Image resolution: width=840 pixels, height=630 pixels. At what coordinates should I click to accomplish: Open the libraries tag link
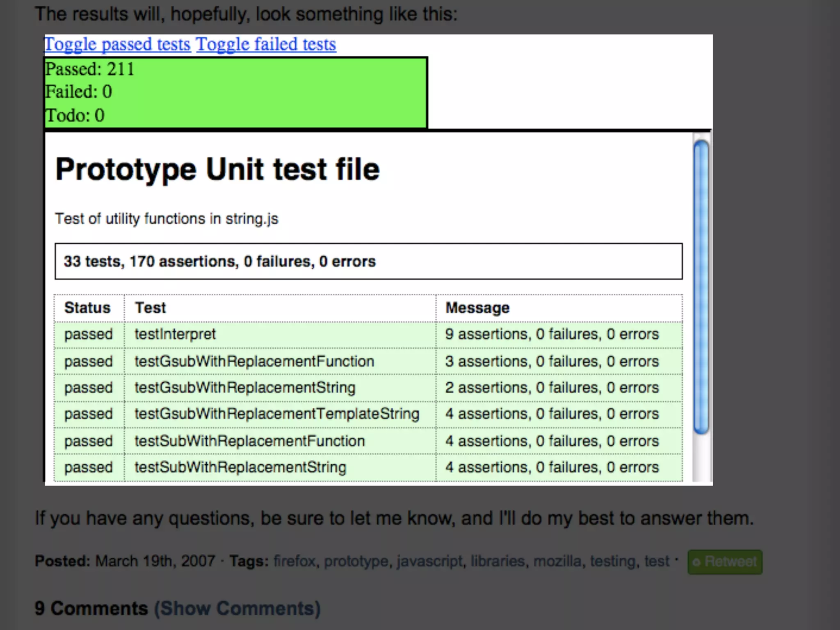498,561
